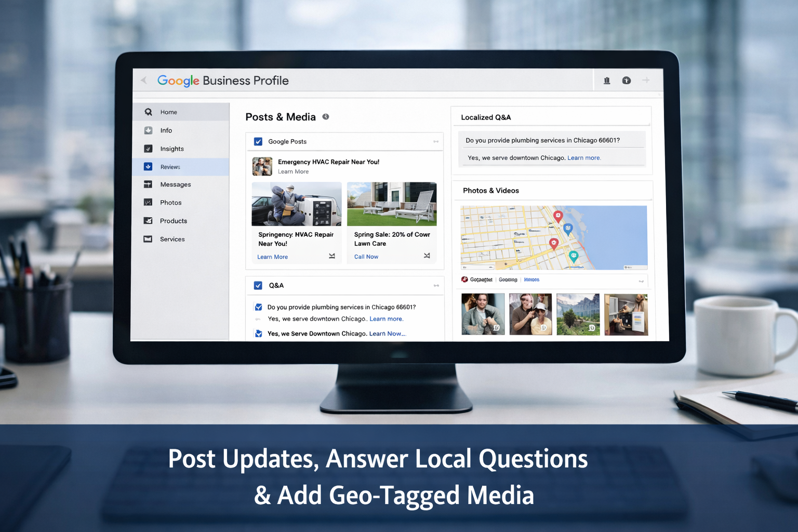Click the red map pin in map center
798x532 pixels.
tap(554, 244)
